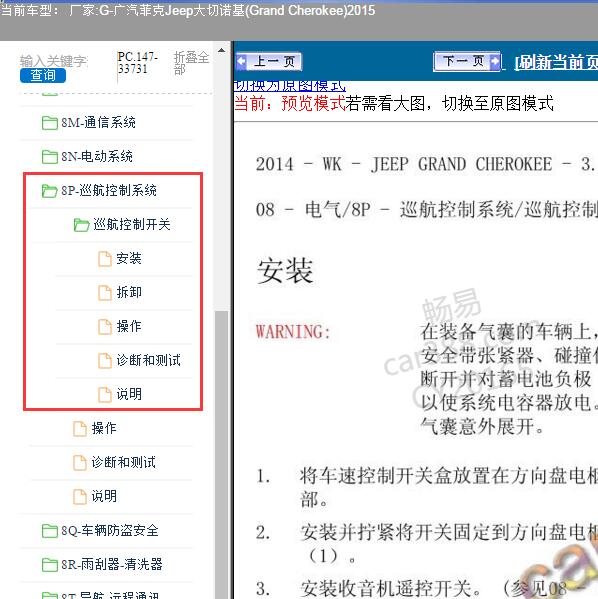The height and width of the screenshot is (599, 598).
Task: Click the 查询 search button
Action: 43,75
